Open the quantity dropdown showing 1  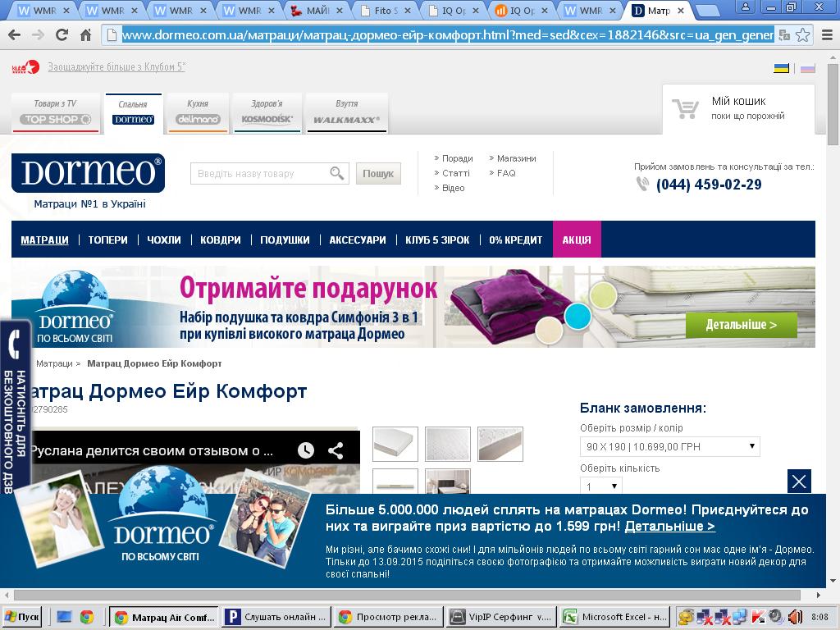coord(600,486)
